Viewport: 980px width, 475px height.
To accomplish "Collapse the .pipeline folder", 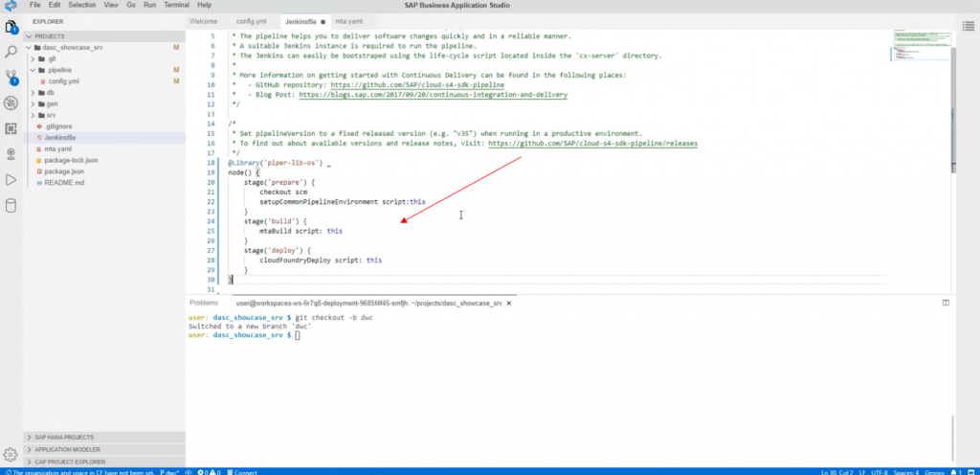I will click(x=33, y=70).
